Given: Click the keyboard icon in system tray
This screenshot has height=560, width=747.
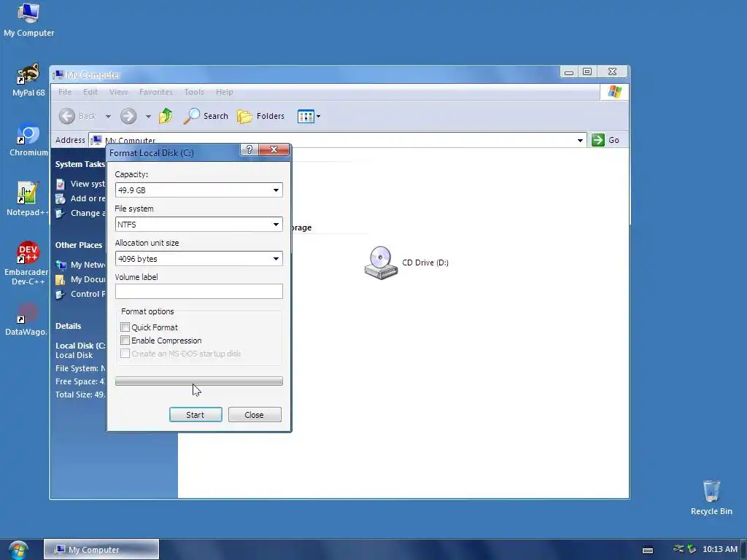Looking at the screenshot, I should click(648, 550).
